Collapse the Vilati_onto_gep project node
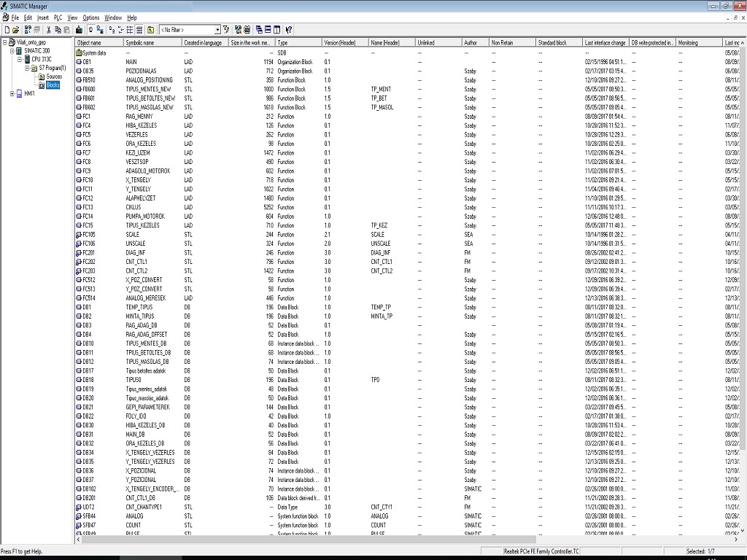Screen dimensions: 747x560 (5, 42)
